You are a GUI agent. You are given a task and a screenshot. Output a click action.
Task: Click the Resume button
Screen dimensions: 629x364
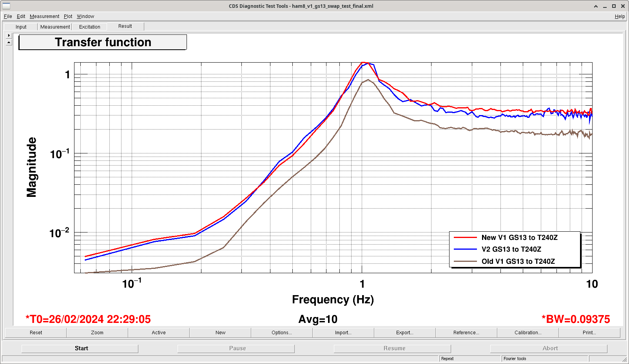point(392,348)
